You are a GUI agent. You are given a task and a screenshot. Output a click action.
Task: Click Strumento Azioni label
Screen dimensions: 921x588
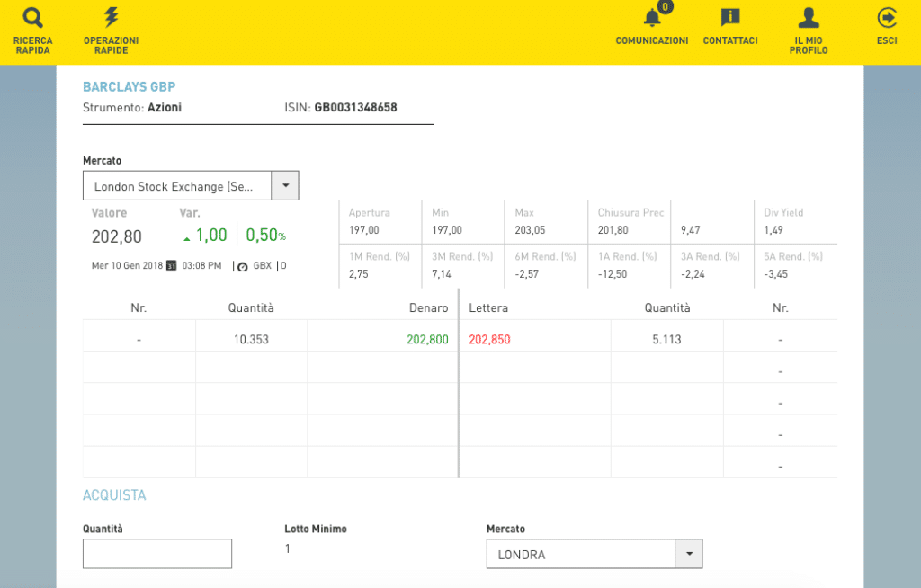tap(132, 108)
